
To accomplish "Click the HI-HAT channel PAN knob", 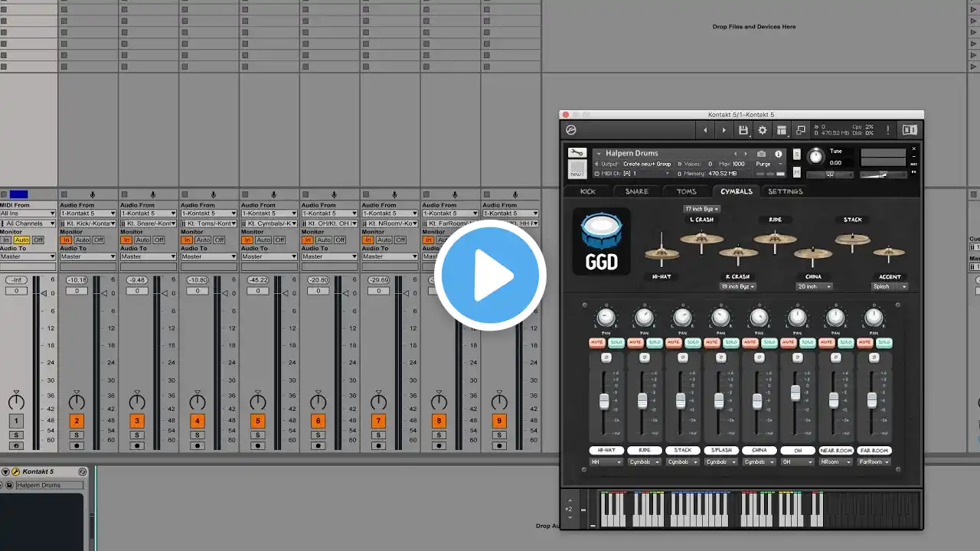I will coord(606,318).
